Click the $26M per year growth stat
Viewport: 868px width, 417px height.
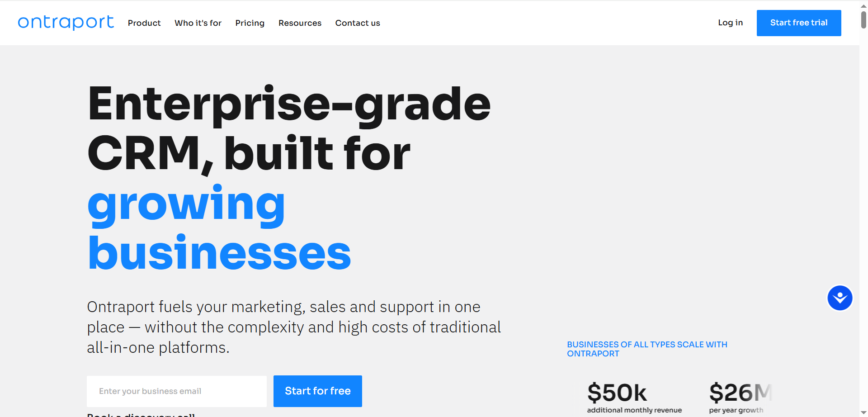(x=740, y=398)
